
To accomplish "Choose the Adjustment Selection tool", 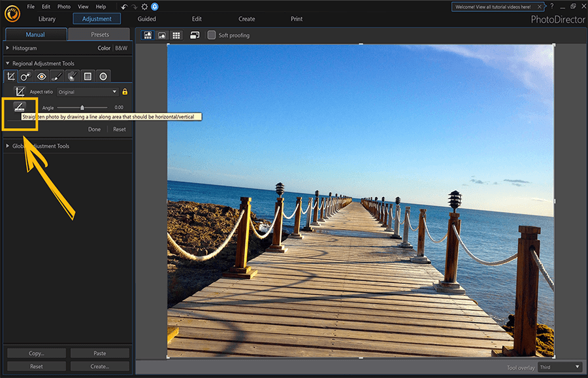I will pos(72,76).
